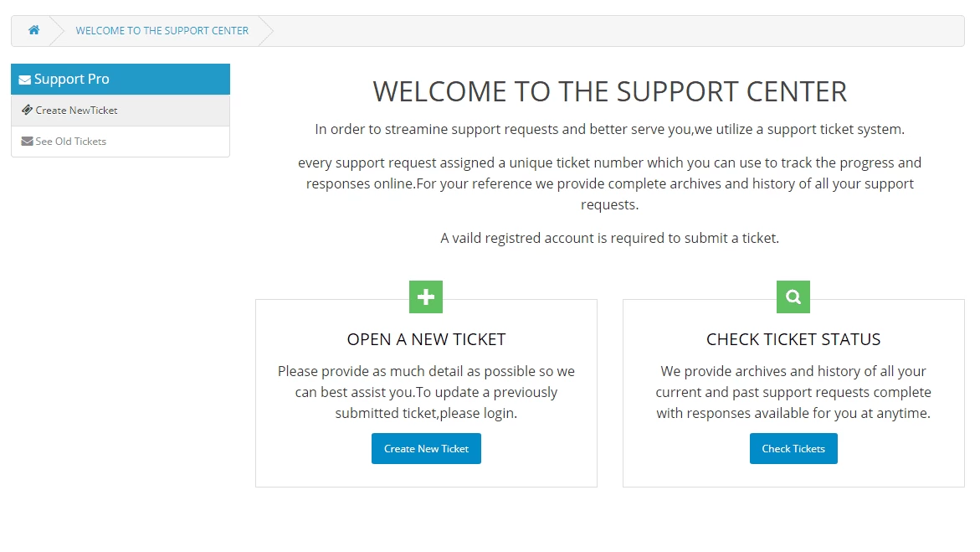This screenshot has height=552, width=980.
Task: Select the Support Pro panel header
Action: pos(120,79)
